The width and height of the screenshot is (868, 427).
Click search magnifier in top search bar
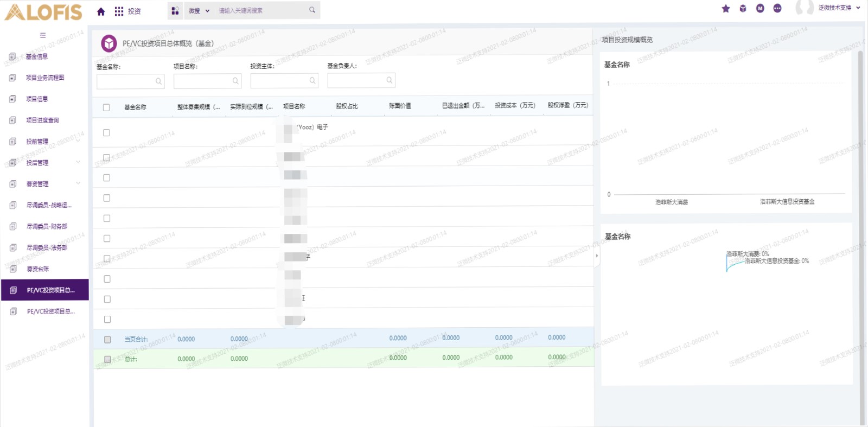coord(312,10)
